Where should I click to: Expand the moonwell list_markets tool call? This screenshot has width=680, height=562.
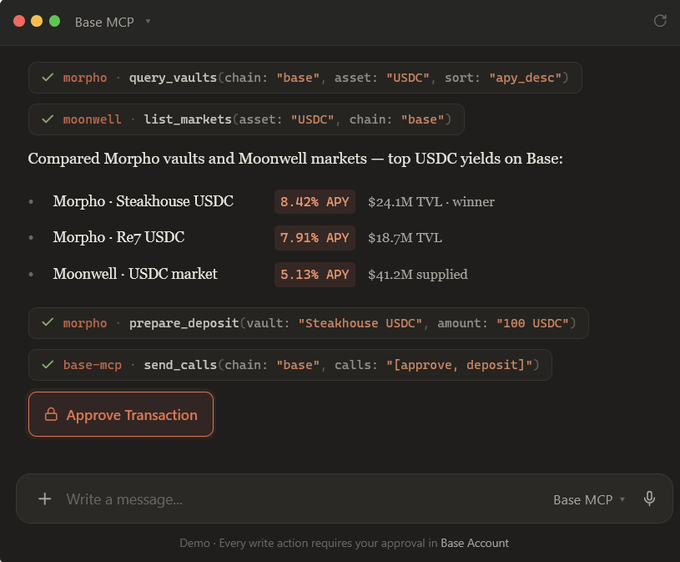click(246, 119)
